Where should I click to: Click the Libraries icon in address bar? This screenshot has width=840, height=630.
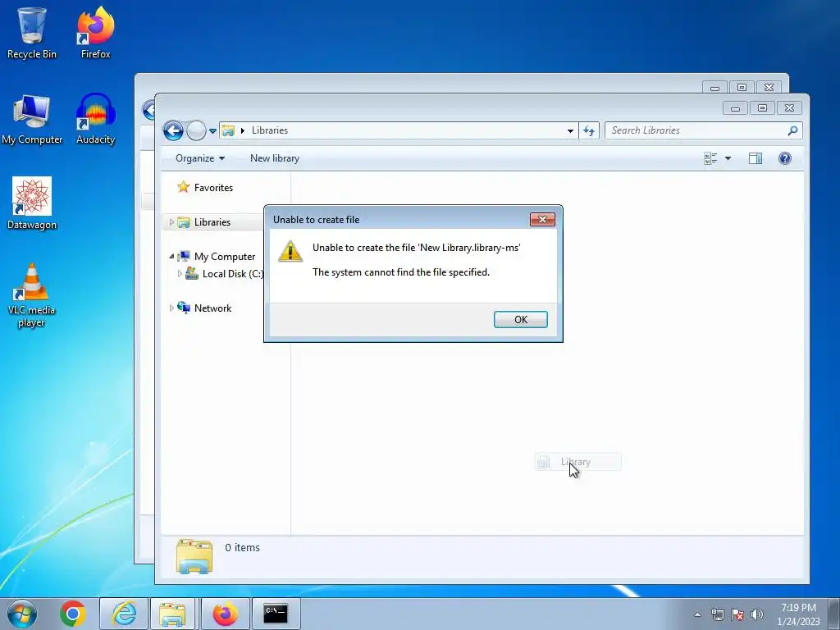[x=228, y=130]
